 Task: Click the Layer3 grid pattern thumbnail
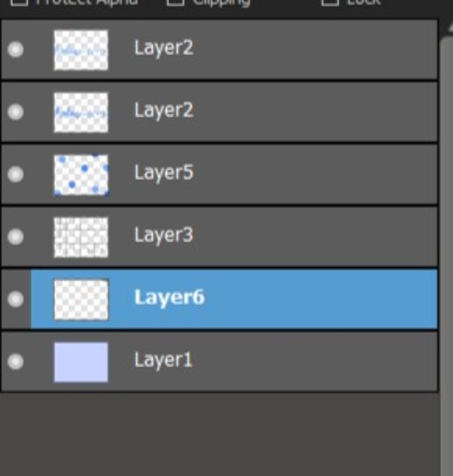(81, 237)
